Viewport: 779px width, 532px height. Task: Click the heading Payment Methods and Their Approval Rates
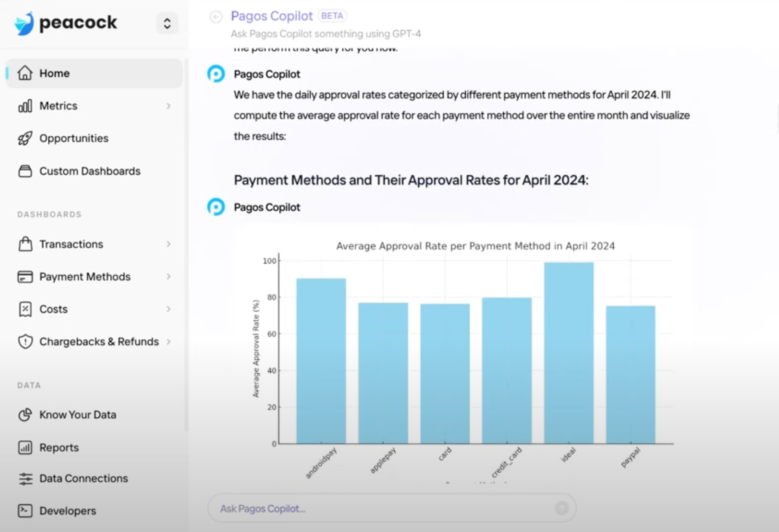click(x=411, y=180)
